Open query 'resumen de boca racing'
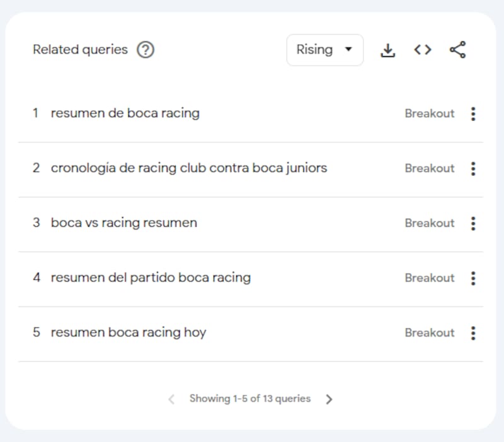This screenshot has width=504, height=442. pos(125,113)
